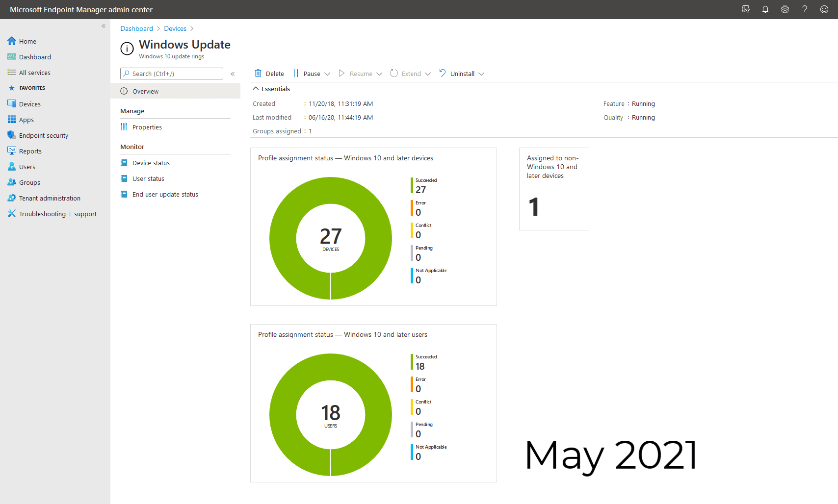Collapse the Essentials section
This screenshot has width=838, height=504.
(256, 89)
